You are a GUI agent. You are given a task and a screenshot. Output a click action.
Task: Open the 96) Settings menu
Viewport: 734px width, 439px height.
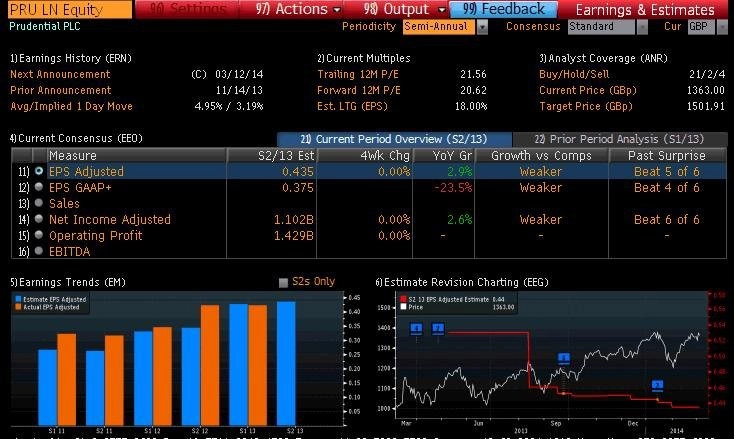(187, 9)
